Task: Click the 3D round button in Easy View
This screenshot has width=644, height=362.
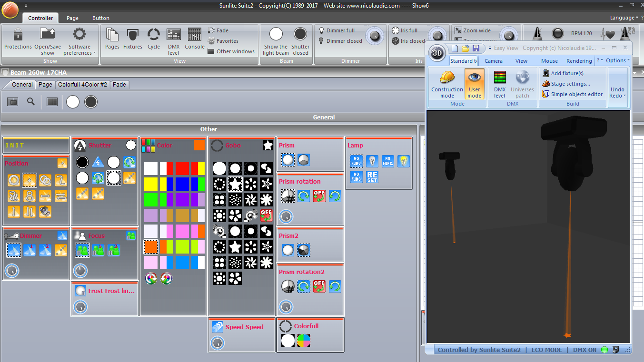Action: click(437, 53)
